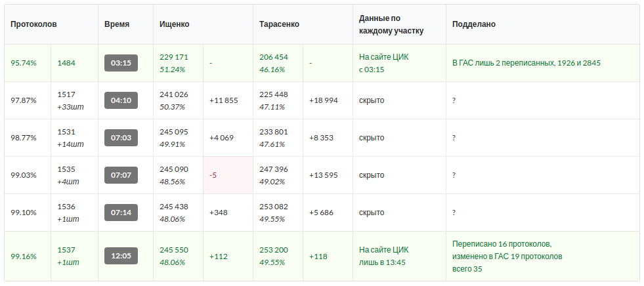
Task: Click 'скрыто' in the 07:14 row
Action: point(372,213)
